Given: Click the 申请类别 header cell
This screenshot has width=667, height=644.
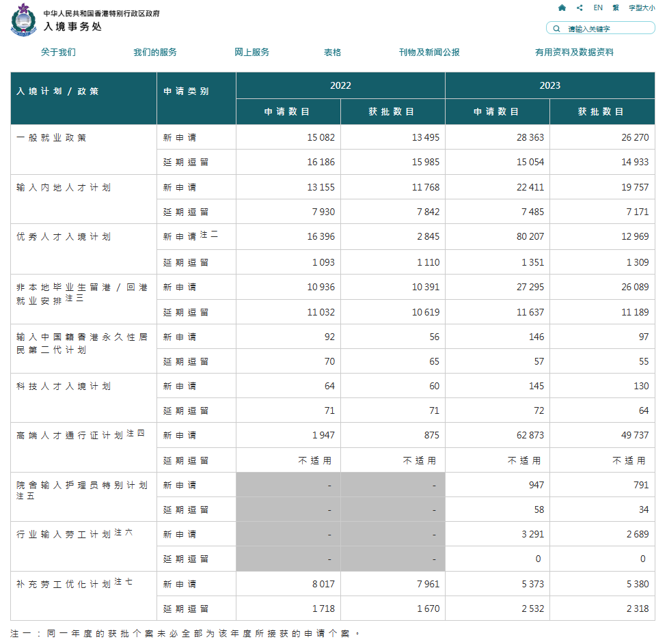Looking at the screenshot, I should (x=197, y=98).
